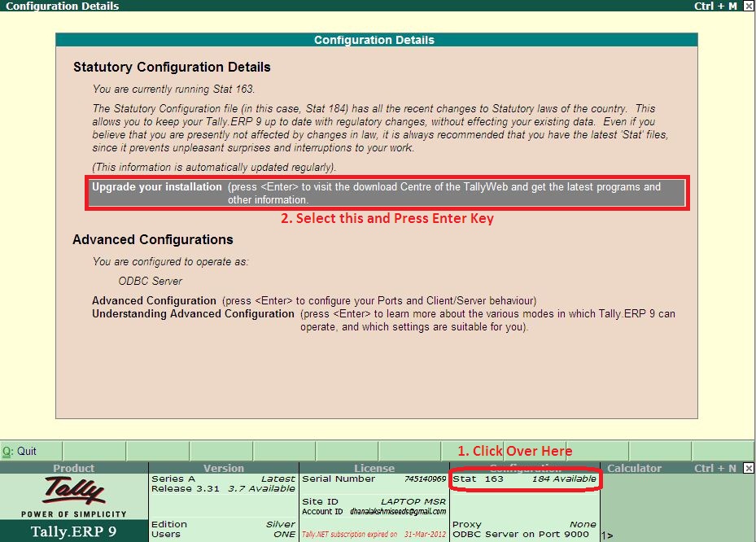756x542 pixels.
Task: Click the Series A Latest row
Action: pos(223,479)
